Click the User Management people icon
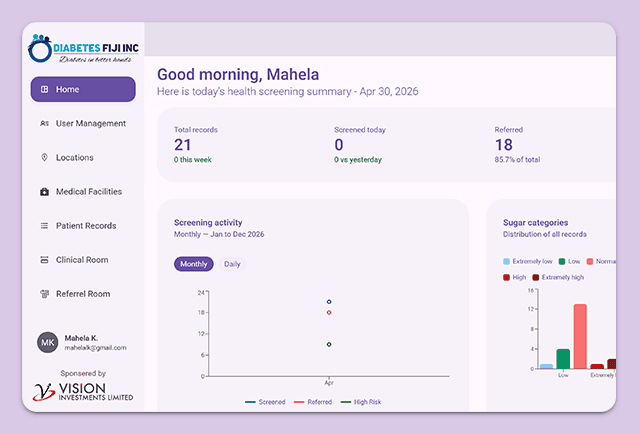The width and height of the screenshot is (640, 434). click(44, 123)
